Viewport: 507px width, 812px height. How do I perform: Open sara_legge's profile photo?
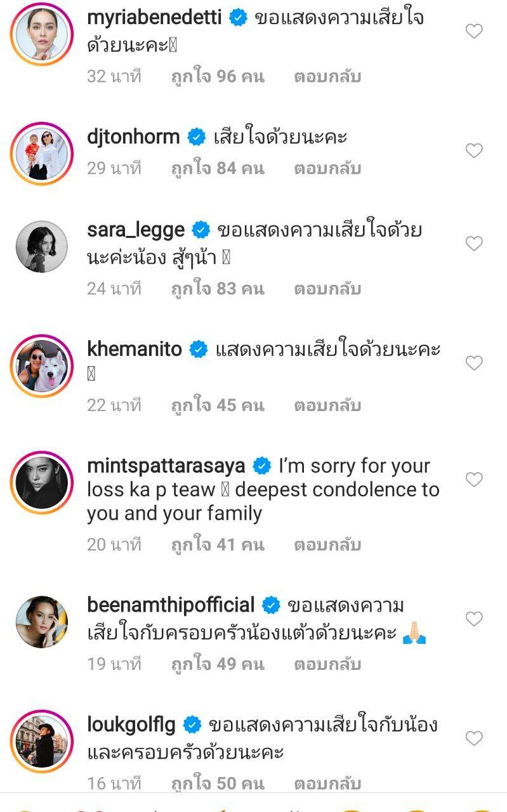tap(41, 247)
